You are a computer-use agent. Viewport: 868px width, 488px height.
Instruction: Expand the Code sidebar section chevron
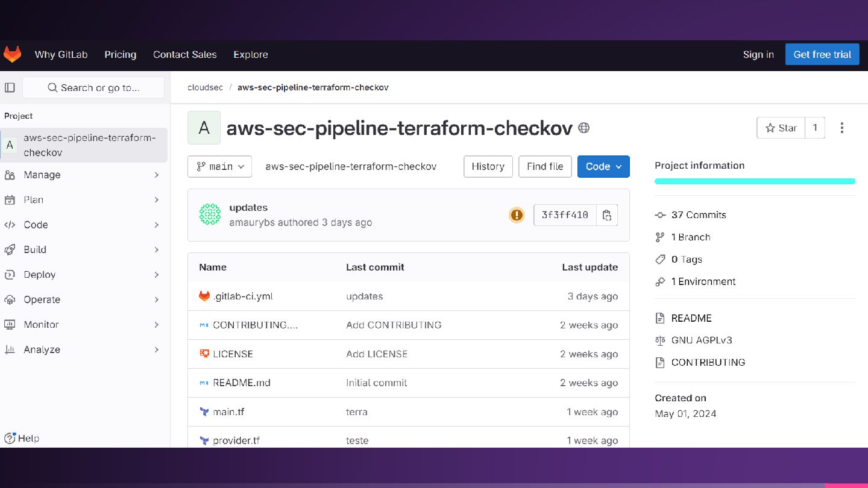pyautogui.click(x=157, y=225)
